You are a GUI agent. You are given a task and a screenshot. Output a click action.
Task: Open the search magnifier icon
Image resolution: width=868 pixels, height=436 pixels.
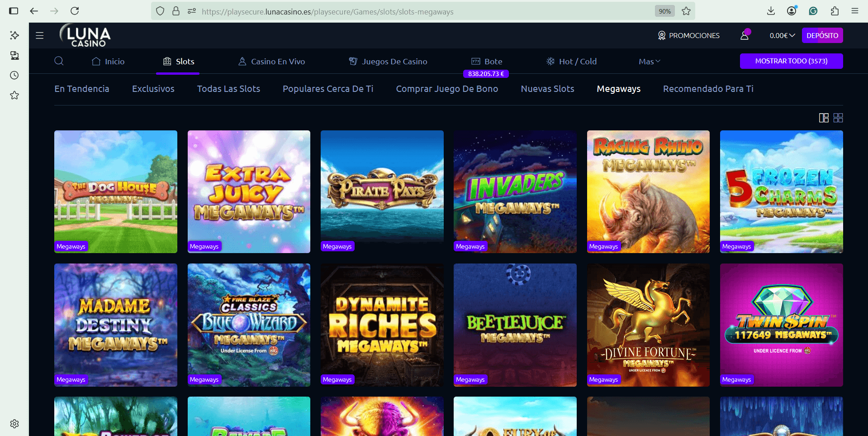[59, 61]
